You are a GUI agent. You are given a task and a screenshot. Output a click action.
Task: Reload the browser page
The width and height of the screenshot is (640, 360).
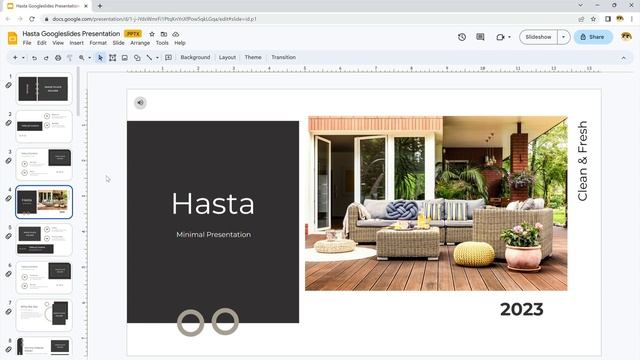(32, 19)
